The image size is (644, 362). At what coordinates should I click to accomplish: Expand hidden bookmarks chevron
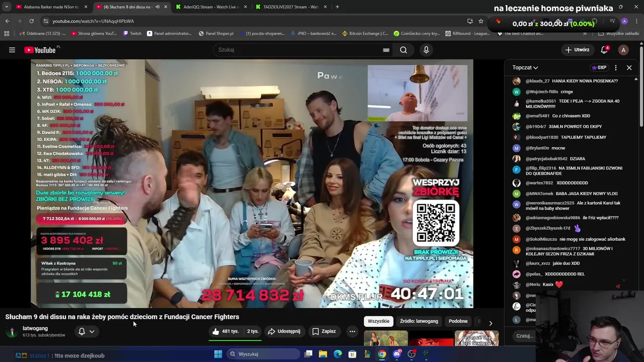585,34
